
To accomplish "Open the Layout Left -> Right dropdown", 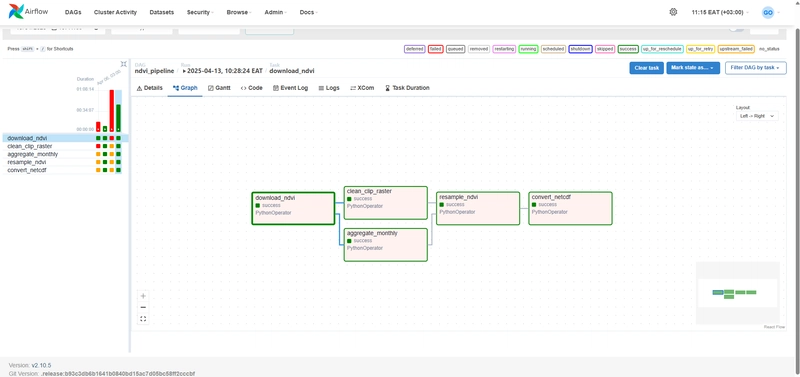I will [757, 116].
